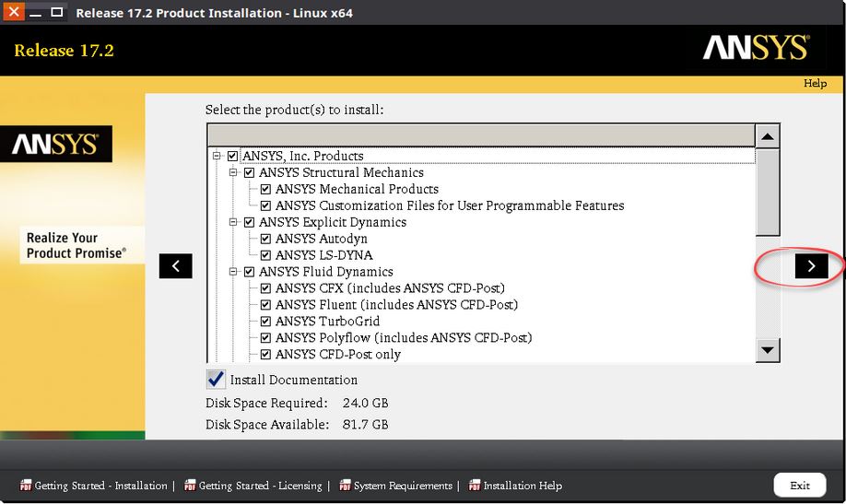846x504 pixels.
Task: Select ANSYS Structural Mechanics row text
Action: click(x=341, y=172)
